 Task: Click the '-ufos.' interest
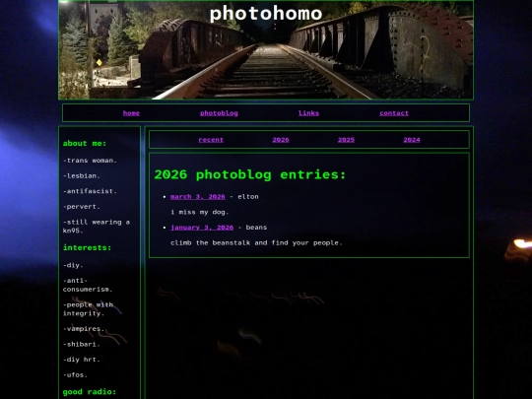(x=75, y=375)
